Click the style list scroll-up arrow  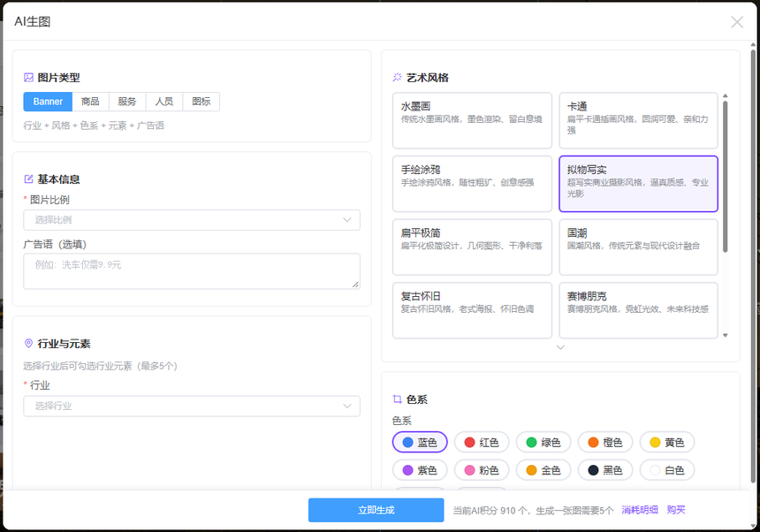tap(726, 96)
